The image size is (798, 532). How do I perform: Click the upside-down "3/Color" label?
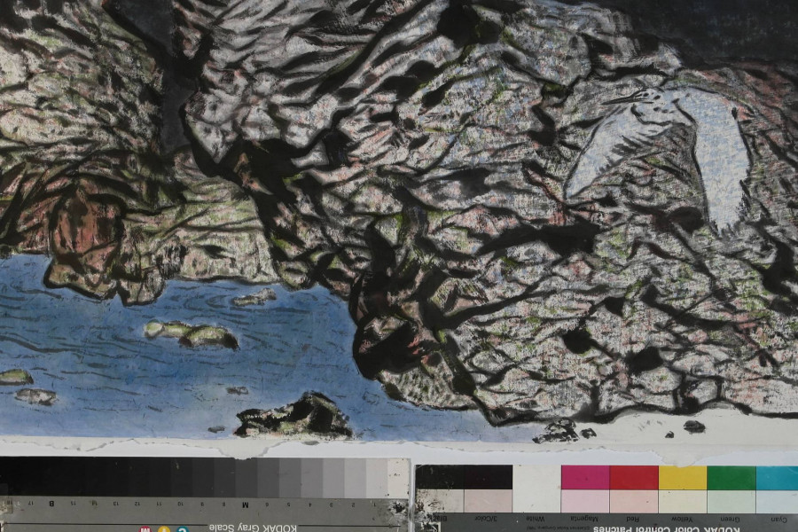[485, 519]
